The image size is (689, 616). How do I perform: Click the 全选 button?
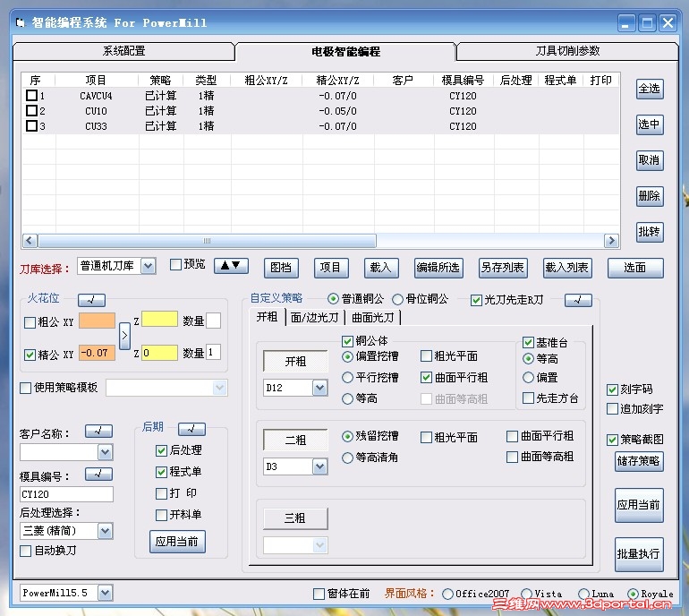[x=650, y=89]
